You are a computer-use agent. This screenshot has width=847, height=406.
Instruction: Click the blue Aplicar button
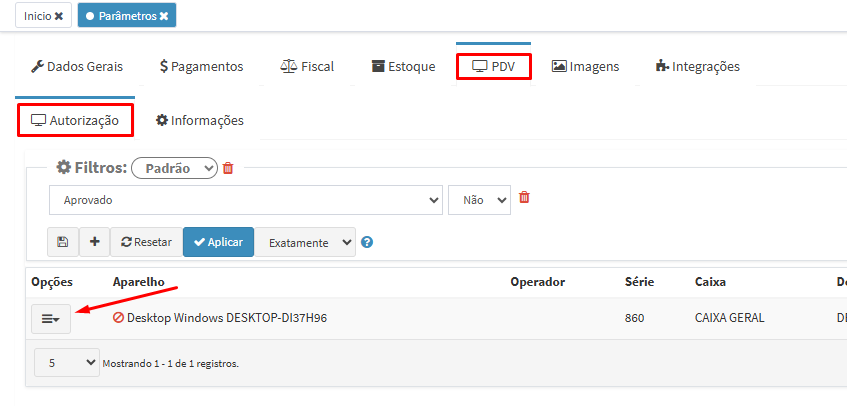point(218,242)
